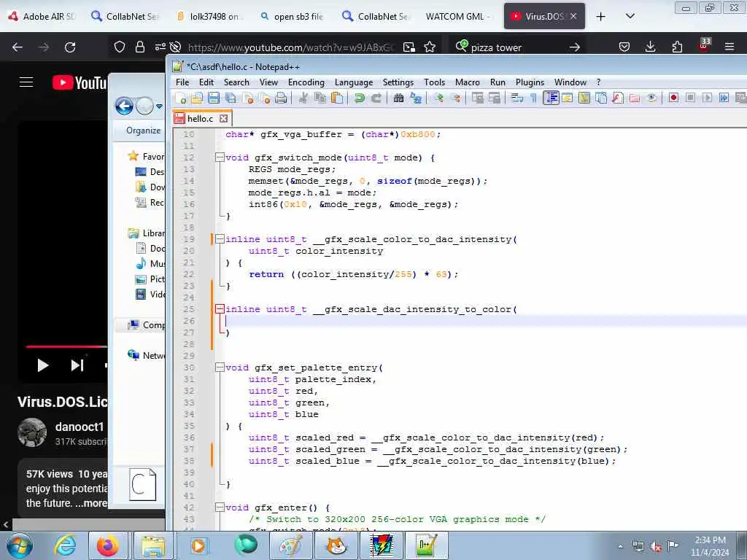Collapse the red fold marker at line 25
The width and height of the screenshot is (747, 560).
coord(220,309)
